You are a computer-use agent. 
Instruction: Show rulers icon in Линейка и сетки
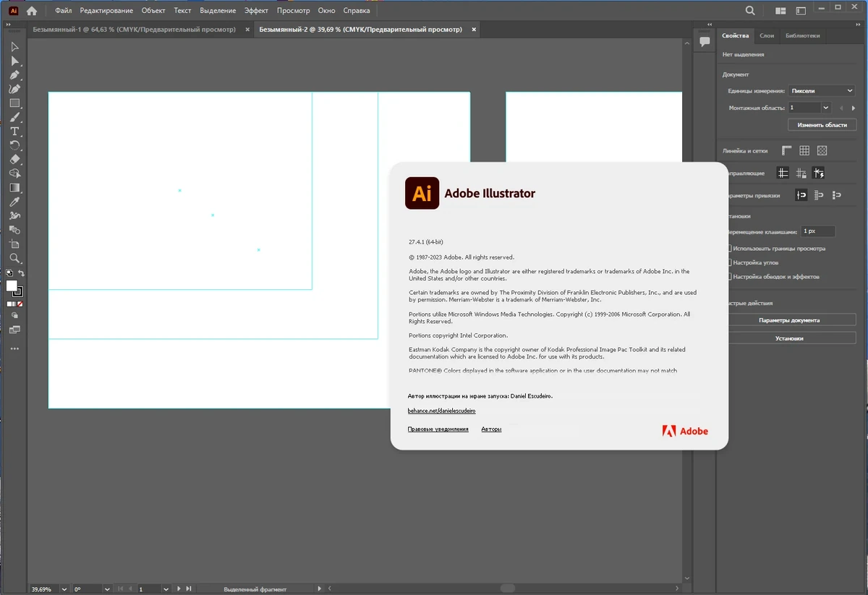point(786,150)
